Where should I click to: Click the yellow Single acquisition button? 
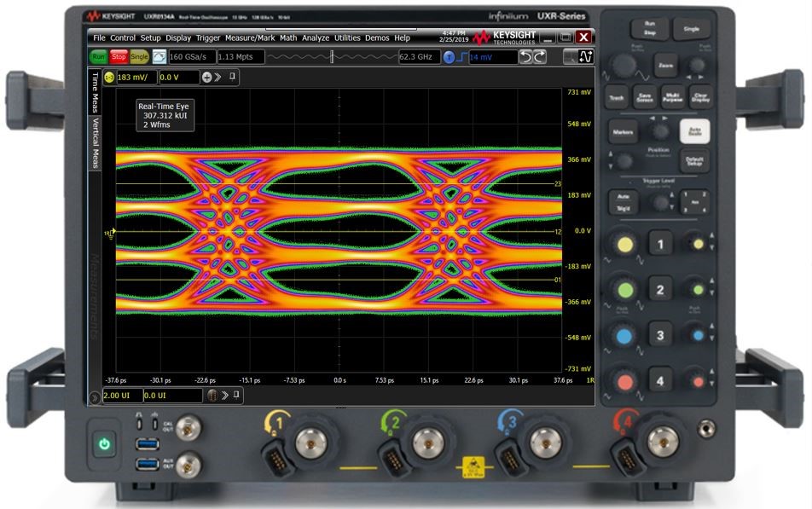coord(140,57)
